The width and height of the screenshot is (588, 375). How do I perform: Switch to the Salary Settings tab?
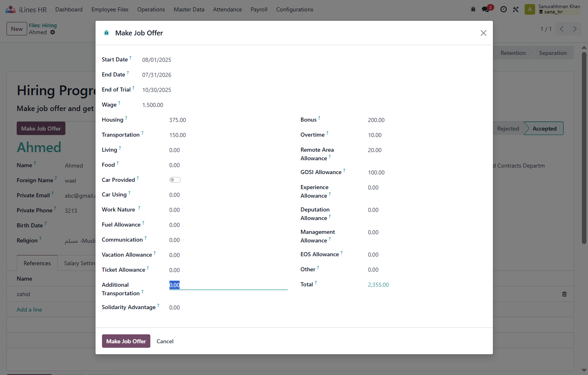coord(79,263)
